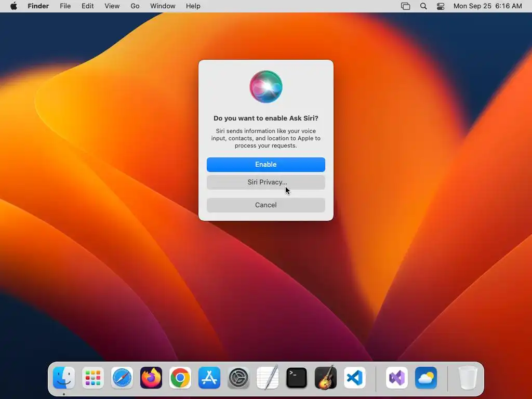Image resolution: width=532 pixels, height=399 pixels.
Task: Launch Firefox from the Dock
Action: click(x=151, y=378)
